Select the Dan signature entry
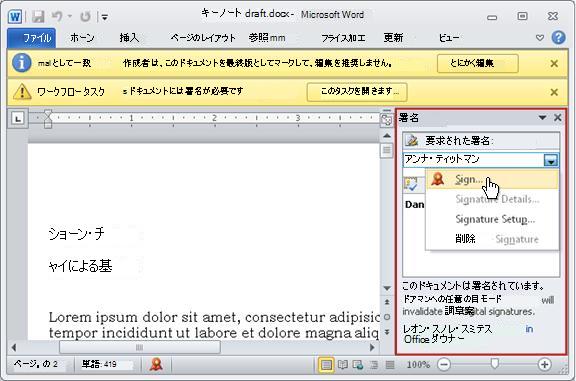This screenshot has height=381, width=576. coord(414,205)
